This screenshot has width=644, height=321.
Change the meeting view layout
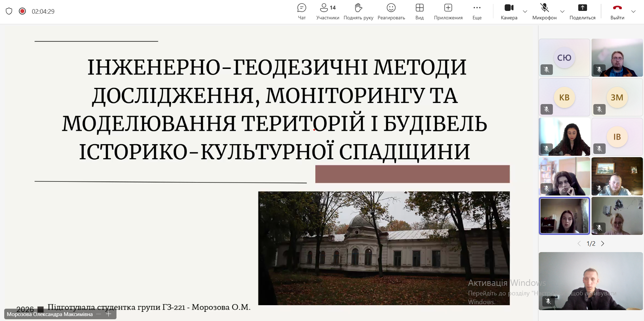click(x=419, y=11)
